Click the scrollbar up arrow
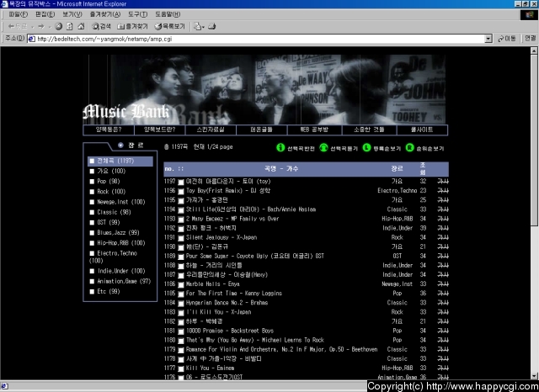Image resolution: width=539 pixels, height=392 pixels. [534, 50]
